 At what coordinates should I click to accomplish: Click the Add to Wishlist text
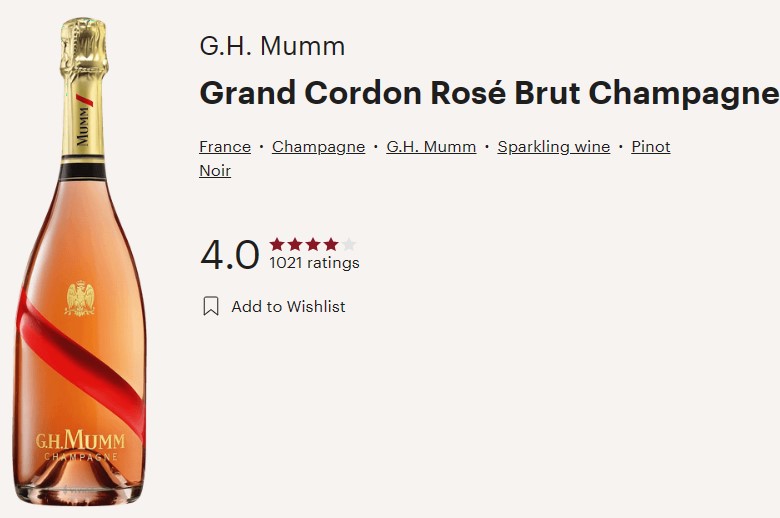pos(288,307)
